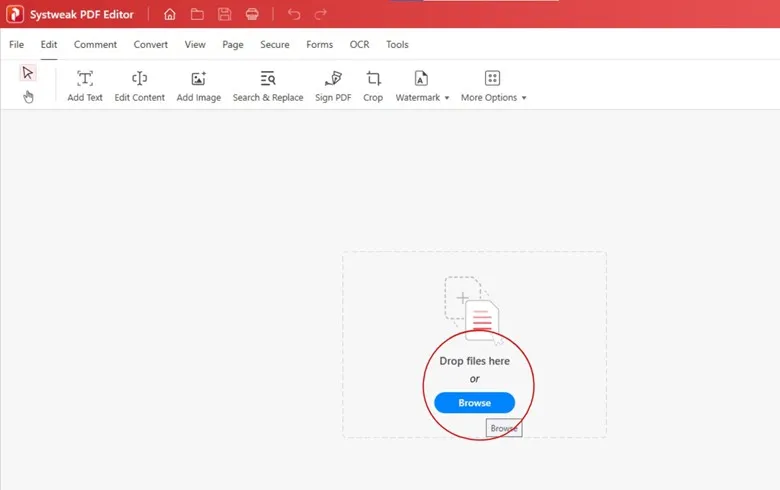Screen dimensions: 780x490
Task: Switch to the OCR tab
Action: [359, 44]
